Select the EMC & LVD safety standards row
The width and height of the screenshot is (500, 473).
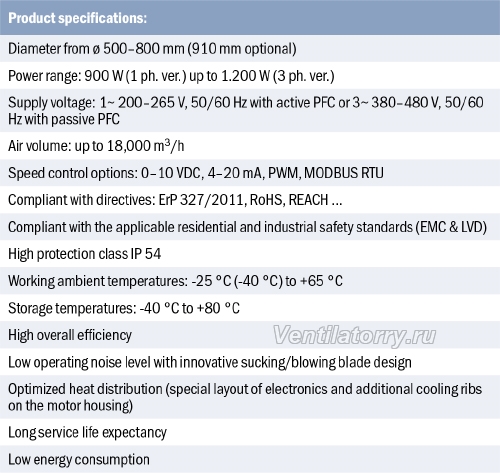[250, 227]
